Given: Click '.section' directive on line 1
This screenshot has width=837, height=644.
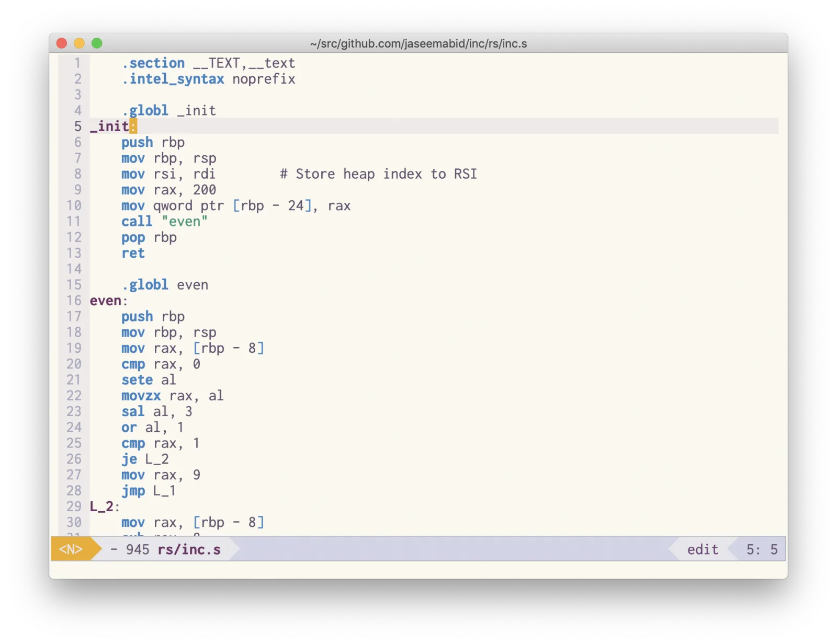Looking at the screenshot, I should (x=153, y=63).
